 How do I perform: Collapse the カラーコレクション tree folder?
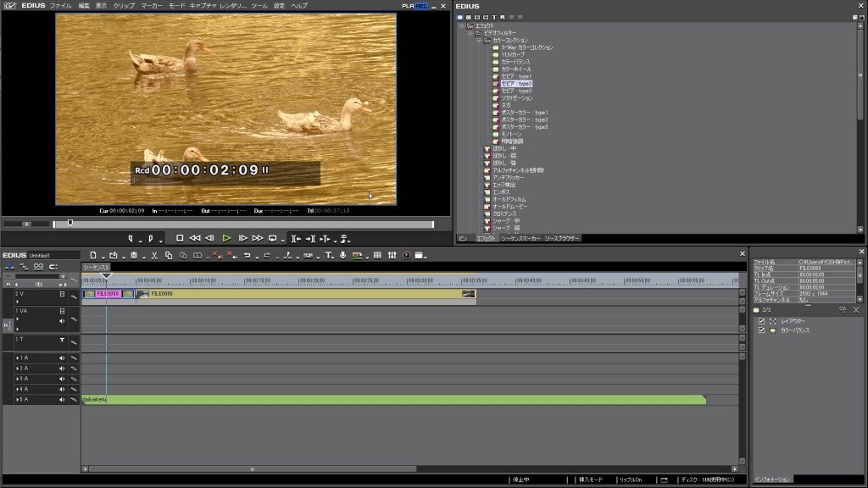pyautogui.click(x=480, y=41)
